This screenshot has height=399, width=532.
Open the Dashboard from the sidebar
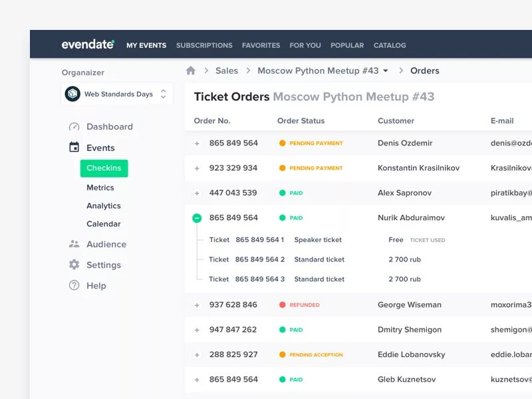[109, 126]
